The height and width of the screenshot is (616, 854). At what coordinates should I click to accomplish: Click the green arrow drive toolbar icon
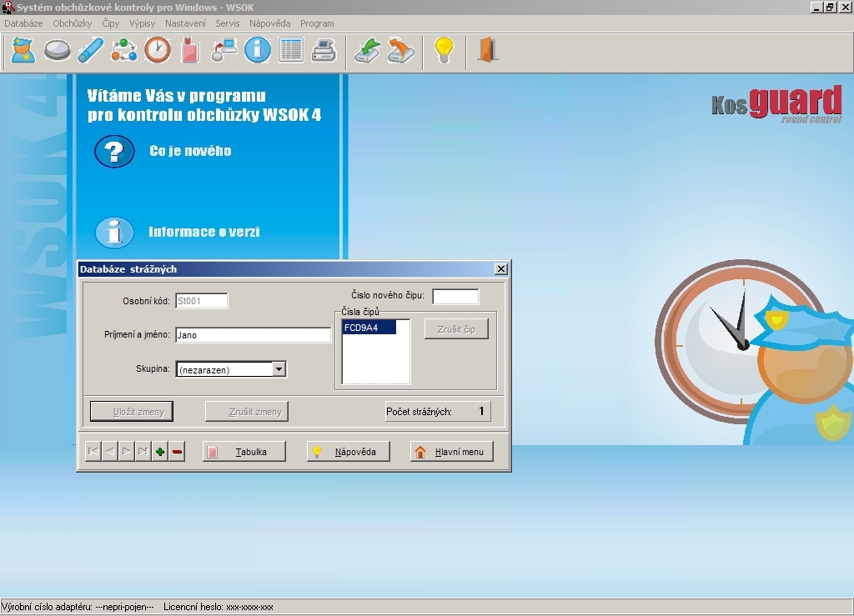tap(367, 51)
